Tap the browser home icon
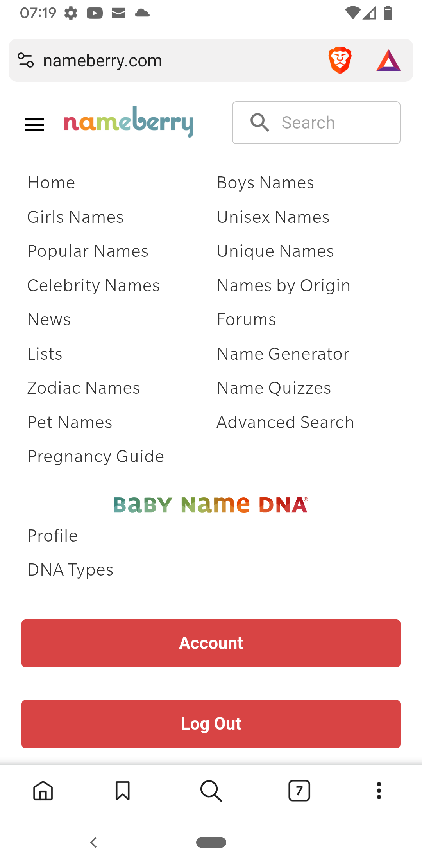 43,791
